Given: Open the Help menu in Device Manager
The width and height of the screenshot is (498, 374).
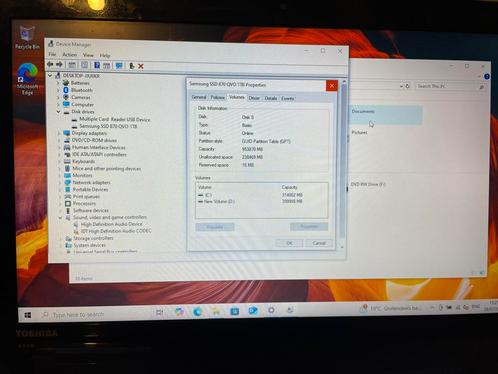Looking at the screenshot, I should (x=105, y=55).
